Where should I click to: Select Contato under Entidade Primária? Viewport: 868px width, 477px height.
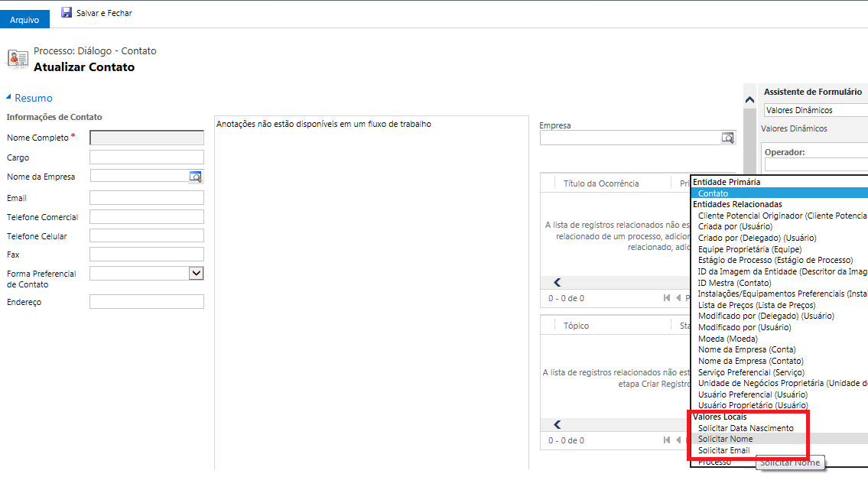click(713, 193)
